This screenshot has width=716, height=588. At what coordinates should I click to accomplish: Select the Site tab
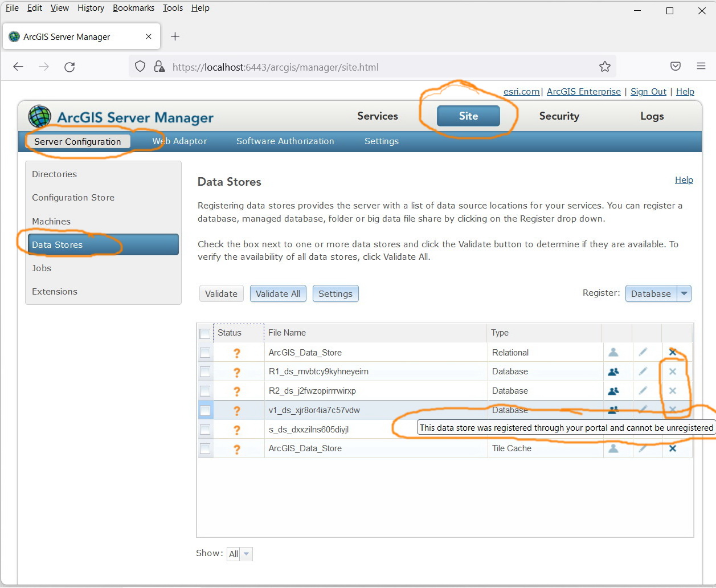pos(468,116)
